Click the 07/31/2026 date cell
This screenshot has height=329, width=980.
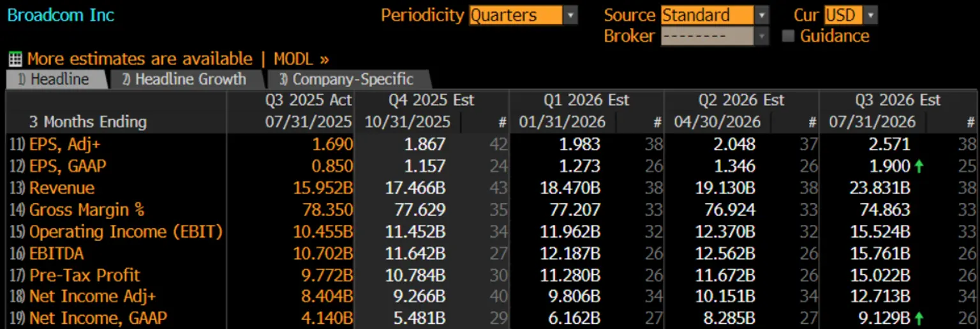[x=872, y=121]
